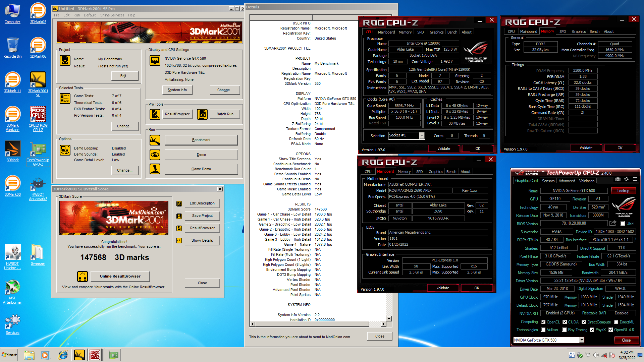This screenshot has width=644, height=362.
Task: Click the network signal tray icon
Action: (x=604, y=355)
